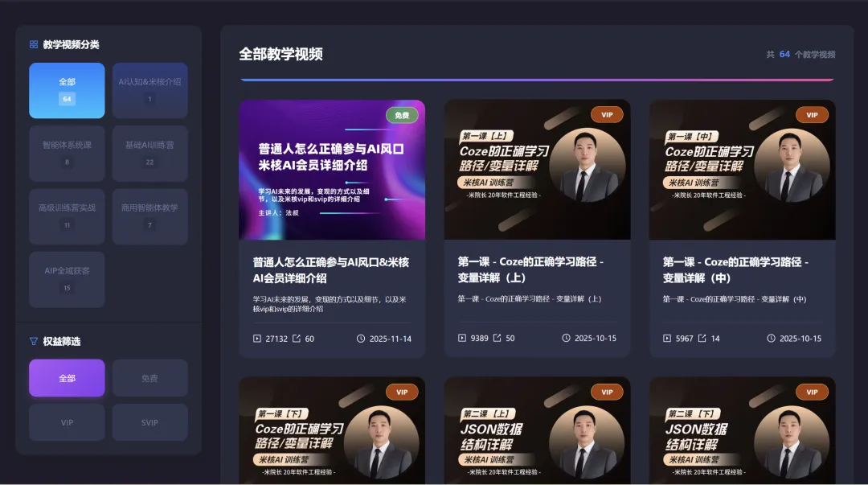Open the 高级训练营实战 category
The image size is (868, 485).
coord(67,216)
